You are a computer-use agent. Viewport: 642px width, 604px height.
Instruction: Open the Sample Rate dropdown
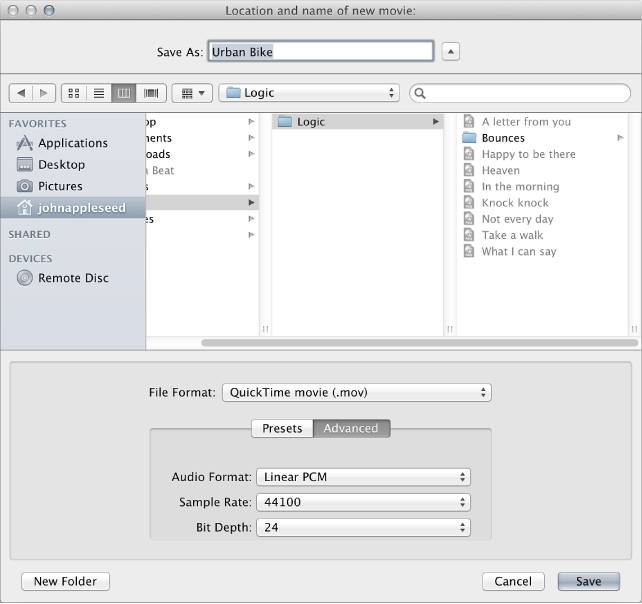click(x=364, y=502)
